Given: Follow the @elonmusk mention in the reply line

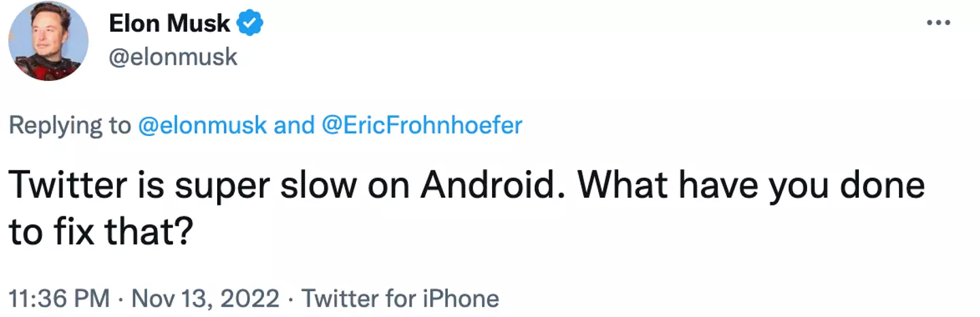Looking at the screenshot, I should [x=202, y=126].
